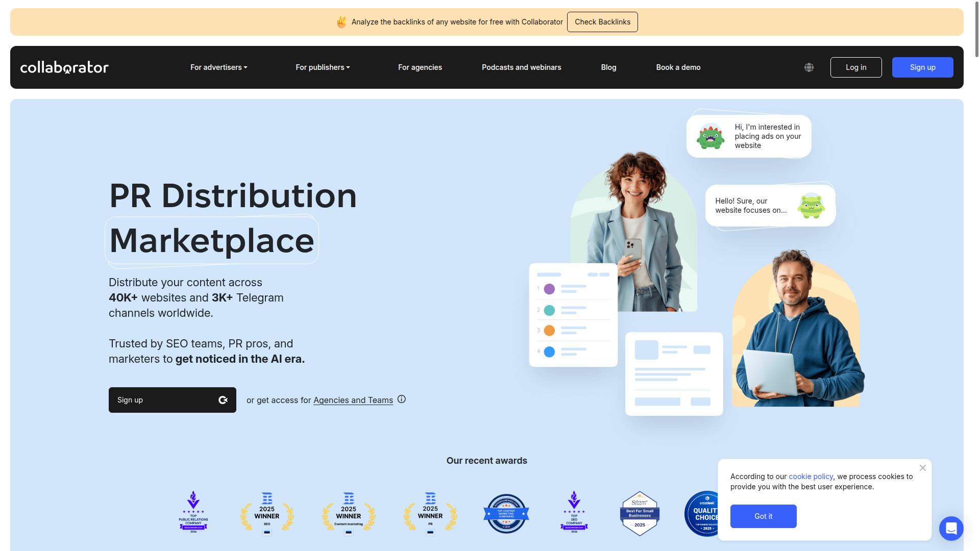Click the blue Sign up header button
This screenshot has width=980, height=551.
point(923,67)
